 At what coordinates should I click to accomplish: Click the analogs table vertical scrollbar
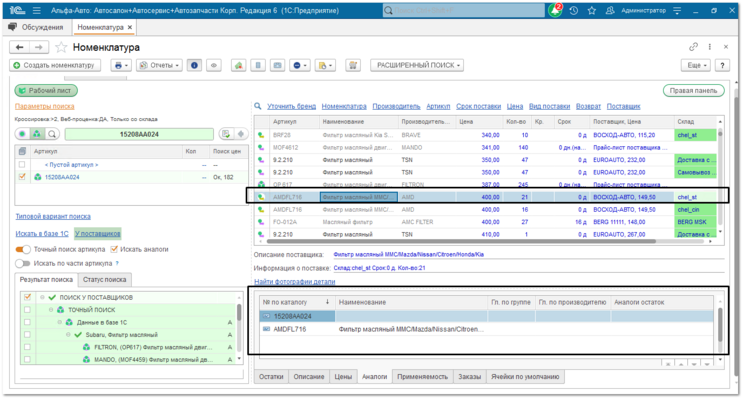point(720,325)
